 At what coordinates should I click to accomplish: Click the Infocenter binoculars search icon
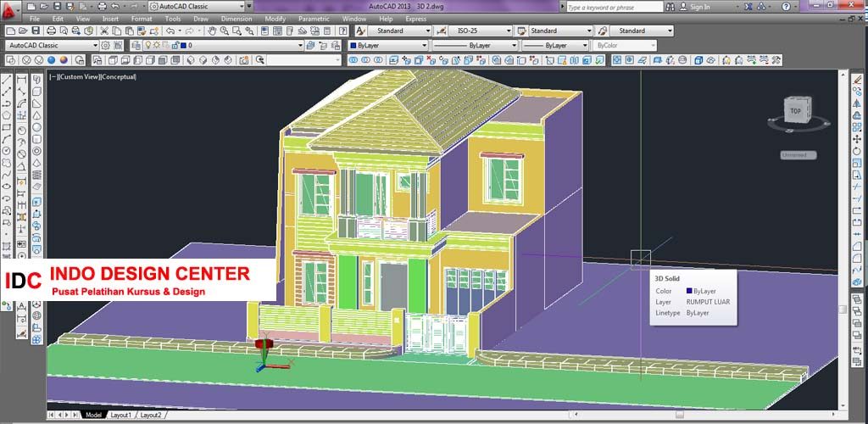point(670,7)
